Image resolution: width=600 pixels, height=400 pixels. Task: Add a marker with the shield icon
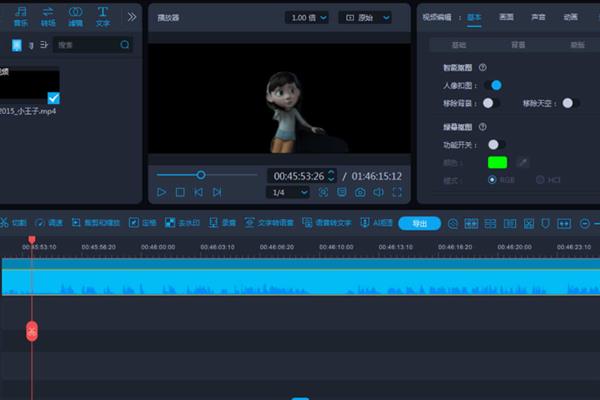coord(545,224)
